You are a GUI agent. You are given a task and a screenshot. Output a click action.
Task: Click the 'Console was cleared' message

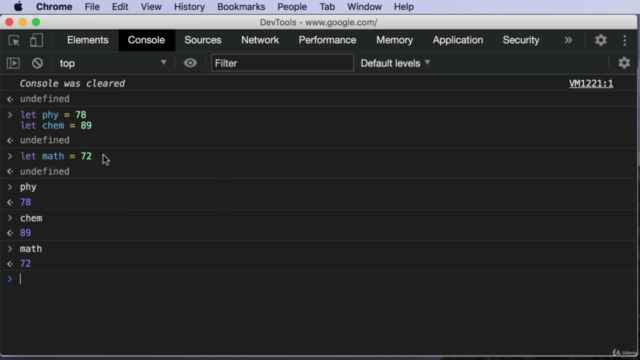coord(72,84)
